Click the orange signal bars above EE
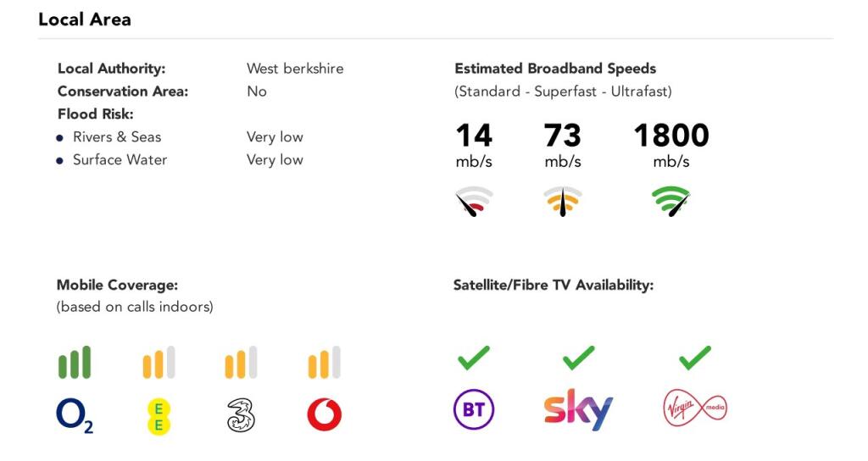Screen dimensions: 868x461 pyautogui.click(x=159, y=363)
